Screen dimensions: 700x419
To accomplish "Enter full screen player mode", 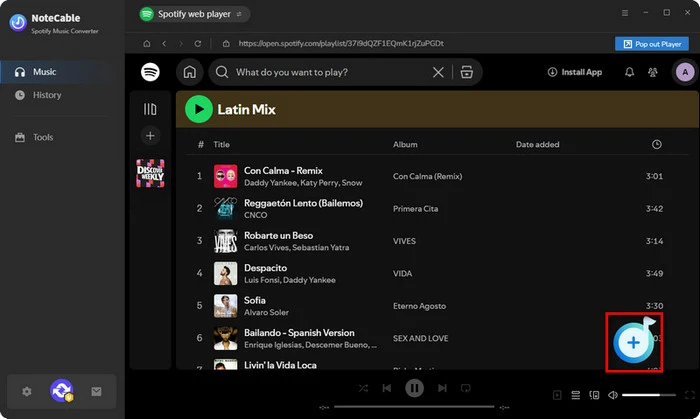I will [x=690, y=395].
